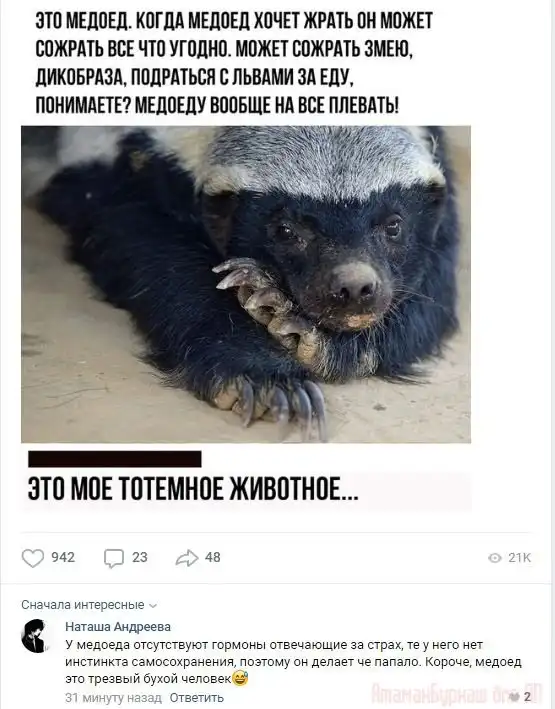The height and width of the screenshot is (709, 555).
Task: Click the black redacted bar below photo
Action: click(115, 458)
